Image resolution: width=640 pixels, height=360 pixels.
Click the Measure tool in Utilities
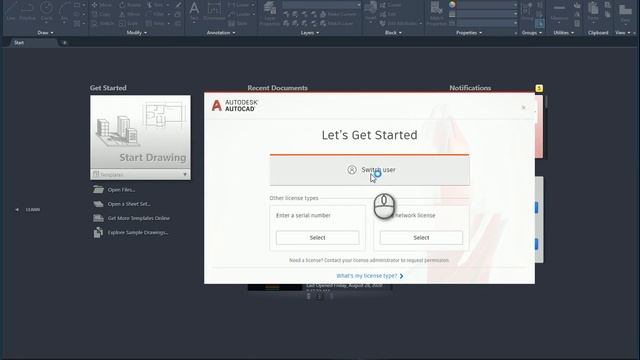pyautogui.click(x=559, y=11)
